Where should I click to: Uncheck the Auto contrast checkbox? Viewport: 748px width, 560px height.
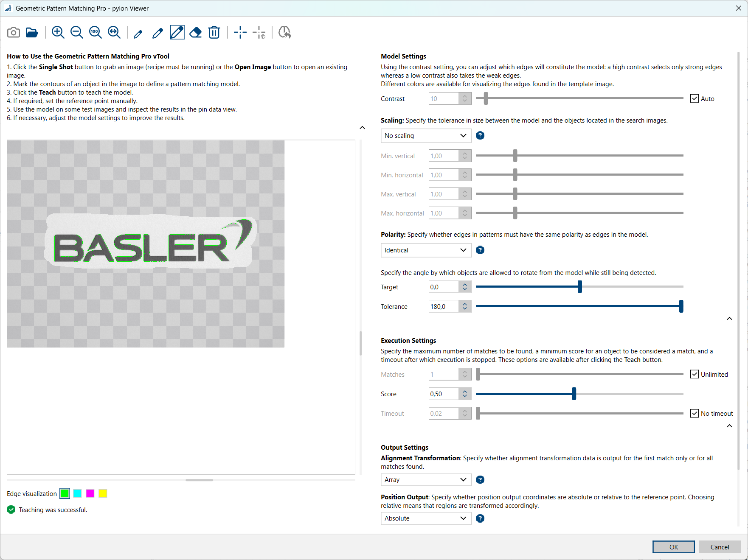(x=695, y=98)
